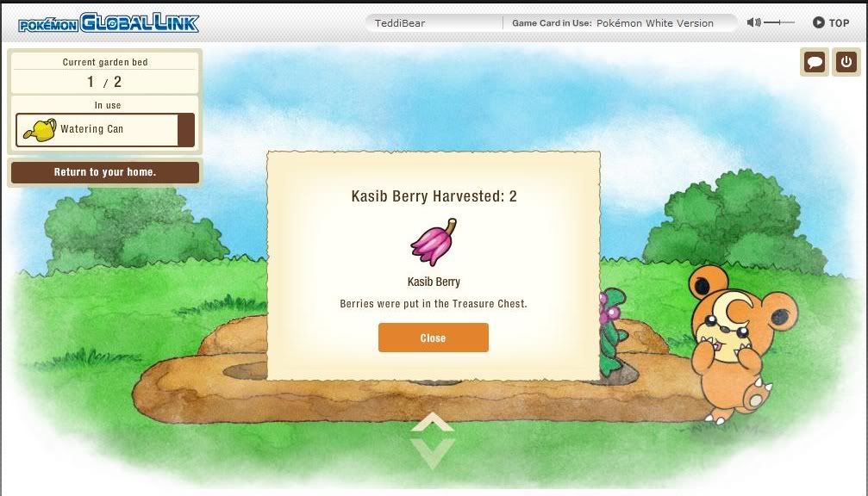Click the berry plant behind the dialog
The height and width of the screenshot is (496, 868).
tap(614, 332)
